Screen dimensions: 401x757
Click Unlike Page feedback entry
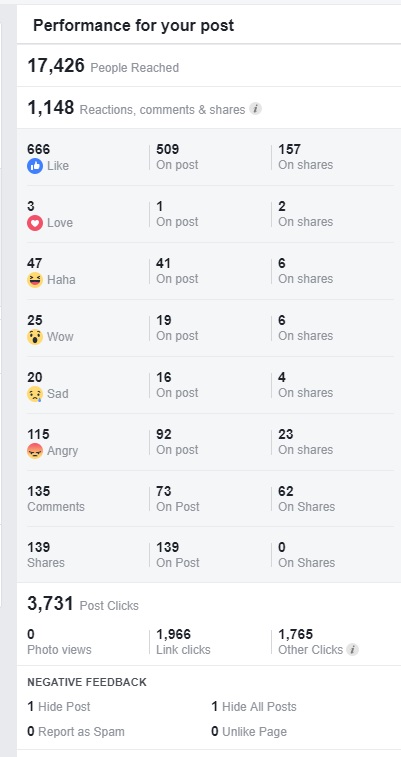pyautogui.click(x=249, y=732)
